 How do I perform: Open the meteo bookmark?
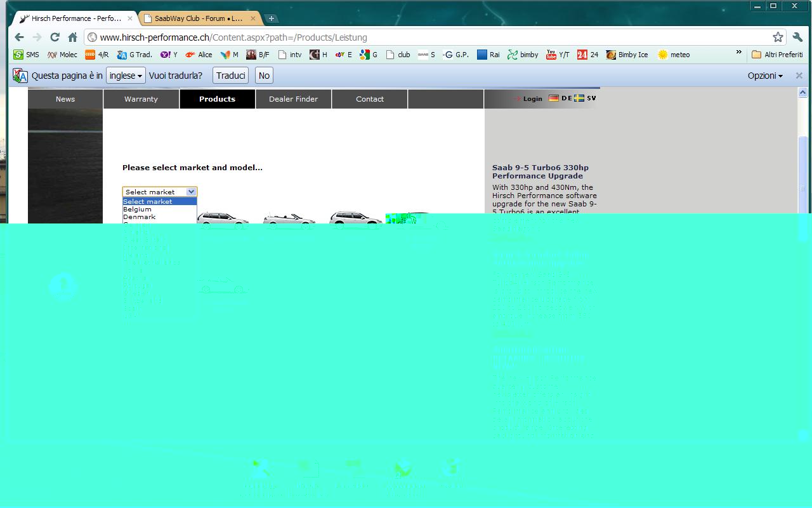(674, 55)
